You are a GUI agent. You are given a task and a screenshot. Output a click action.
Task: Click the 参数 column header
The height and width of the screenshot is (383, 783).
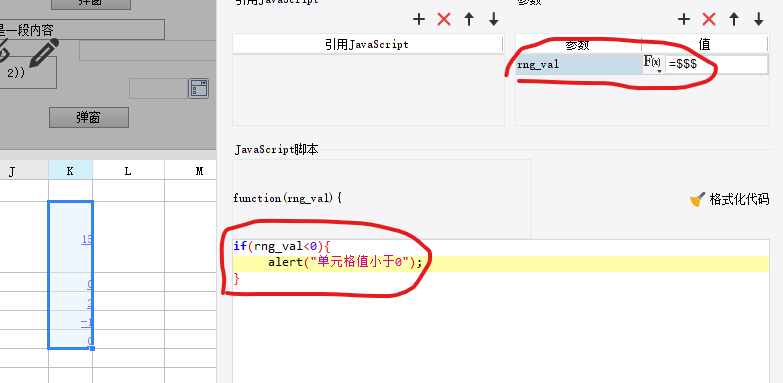(x=578, y=44)
